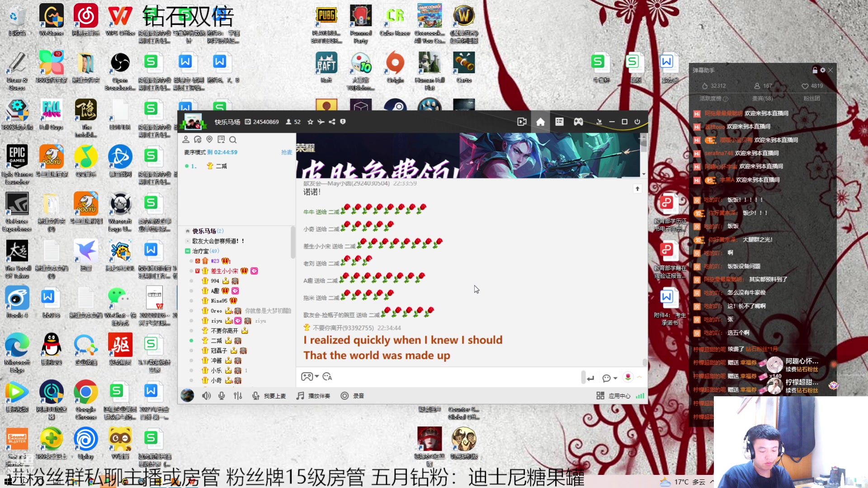
Task: Open Steam desktop shortcut
Action: pyautogui.click(x=395, y=105)
